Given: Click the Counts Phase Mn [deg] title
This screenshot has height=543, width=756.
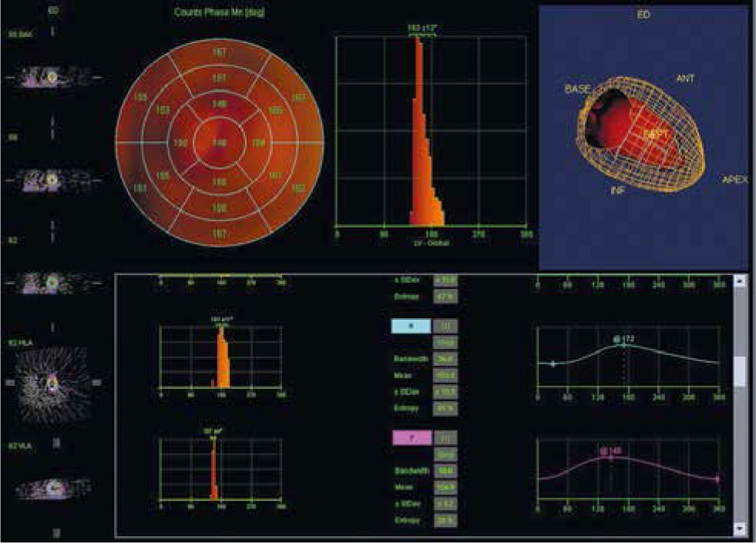Looking at the screenshot, I should click(219, 14).
